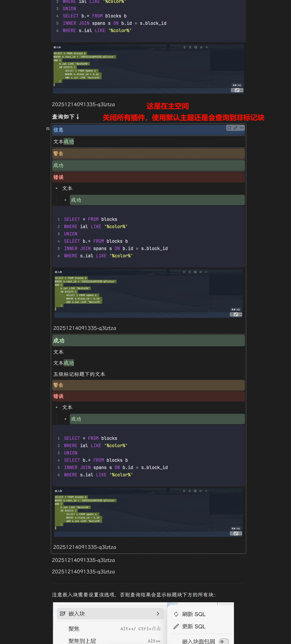The width and height of the screenshot is (291, 644).
Task: Choose 聚焦到上层 from the menu
Action: click(x=82, y=641)
